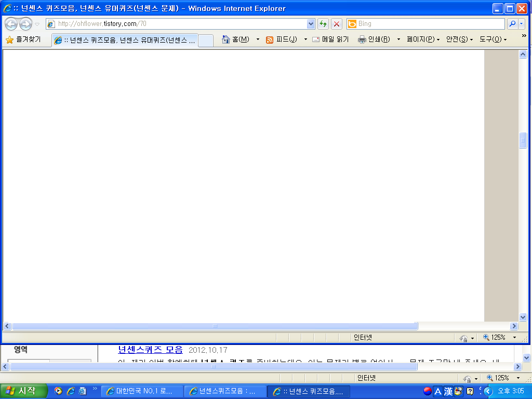Viewport: 532px width, 399px height.
Task: Click the Read Mail (메일 읽기) icon
Action: pyautogui.click(x=316, y=39)
